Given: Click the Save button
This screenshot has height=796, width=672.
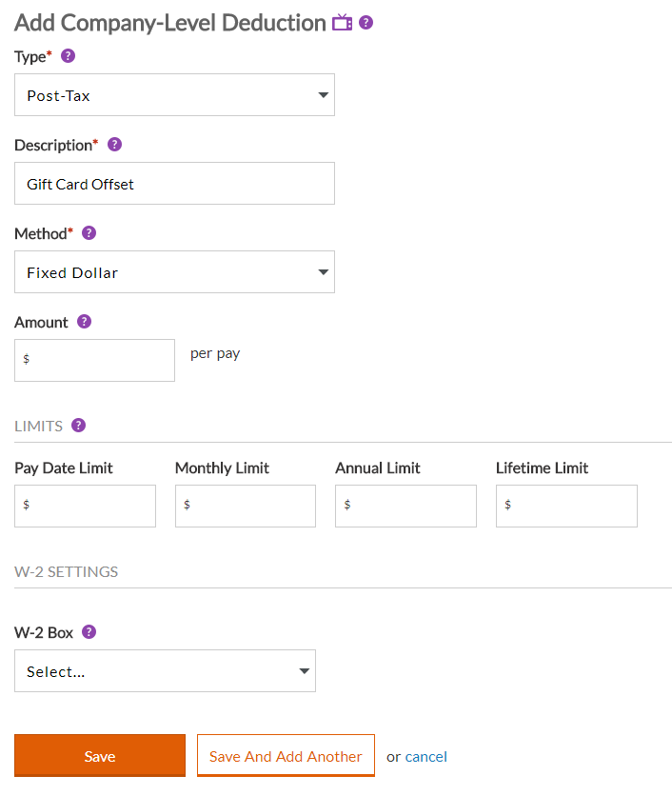Looking at the screenshot, I should [99, 756].
